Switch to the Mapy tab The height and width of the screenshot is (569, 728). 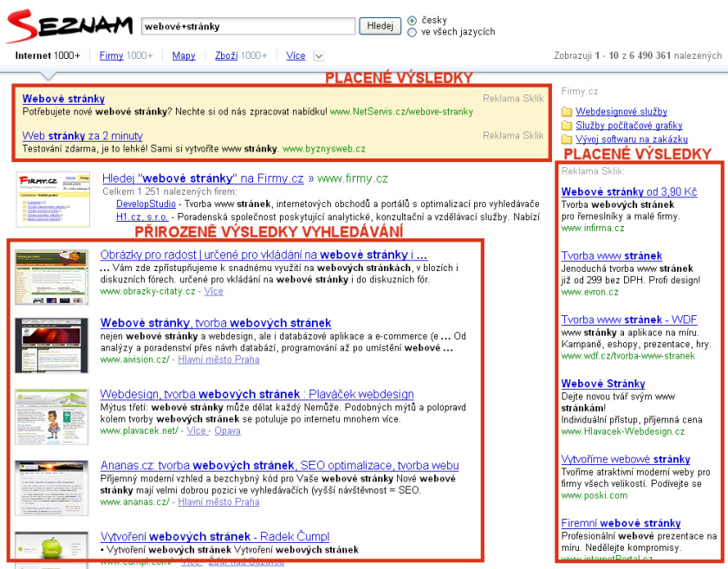coord(184,55)
